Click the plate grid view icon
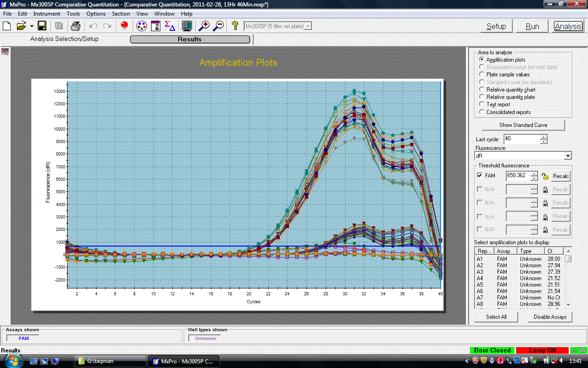 (x=187, y=26)
